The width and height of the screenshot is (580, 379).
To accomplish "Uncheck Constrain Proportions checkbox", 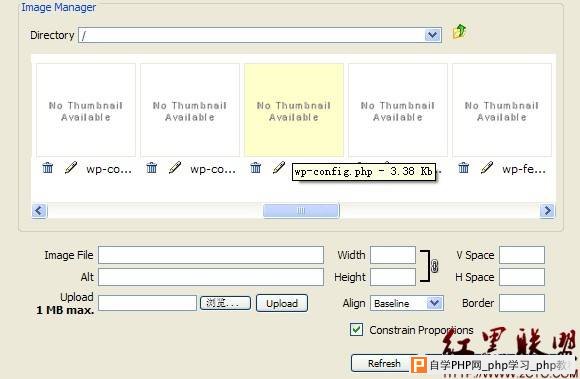I will pyautogui.click(x=356, y=329).
